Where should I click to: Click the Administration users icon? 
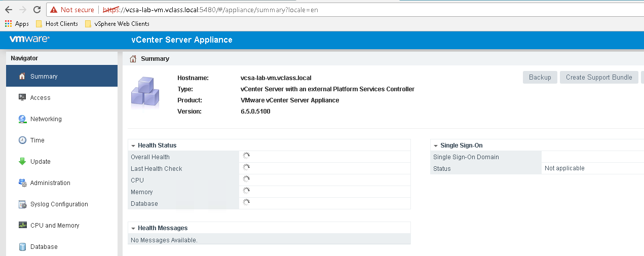pyautogui.click(x=22, y=183)
